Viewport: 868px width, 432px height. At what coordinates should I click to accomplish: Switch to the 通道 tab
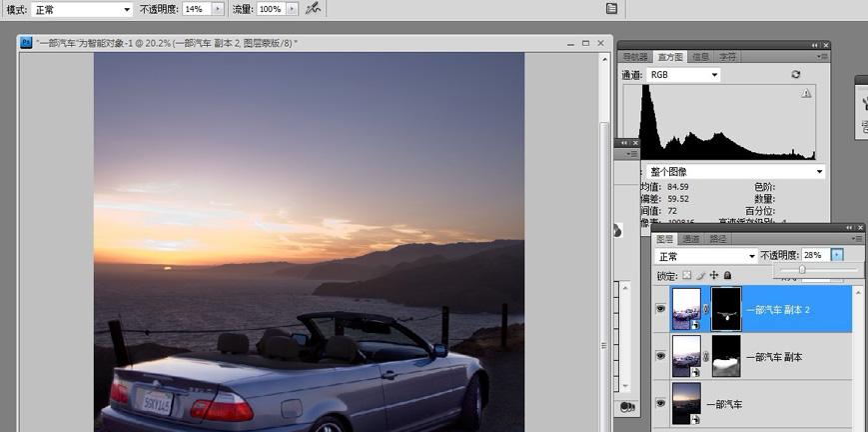click(691, 239)
